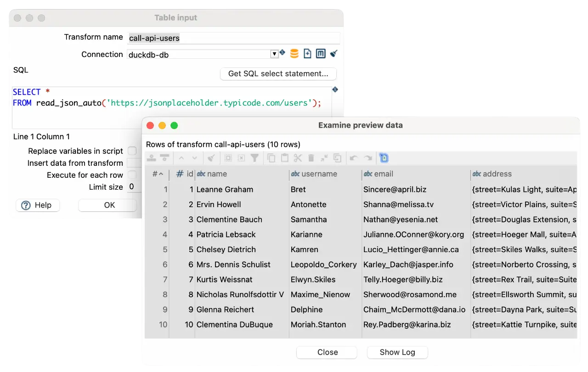Click the clipboard paste icon in preview toolbar
The image size is (588, 372).
point(285,158)
